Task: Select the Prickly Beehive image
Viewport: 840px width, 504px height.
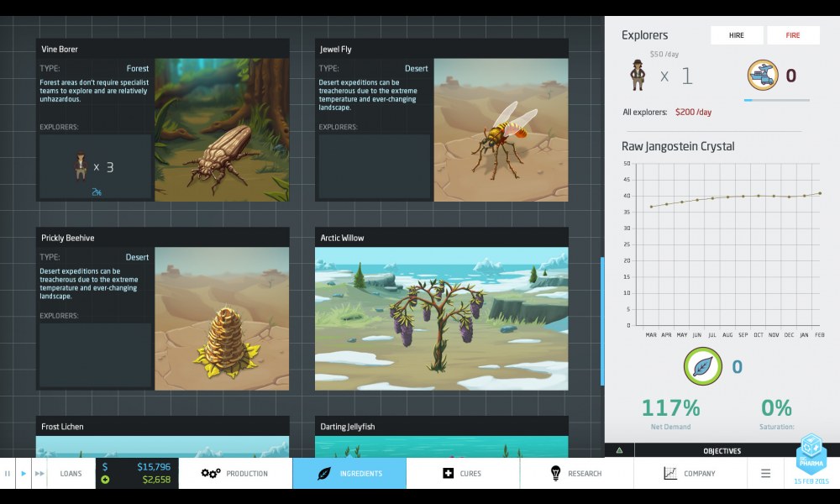Action: 222,318
